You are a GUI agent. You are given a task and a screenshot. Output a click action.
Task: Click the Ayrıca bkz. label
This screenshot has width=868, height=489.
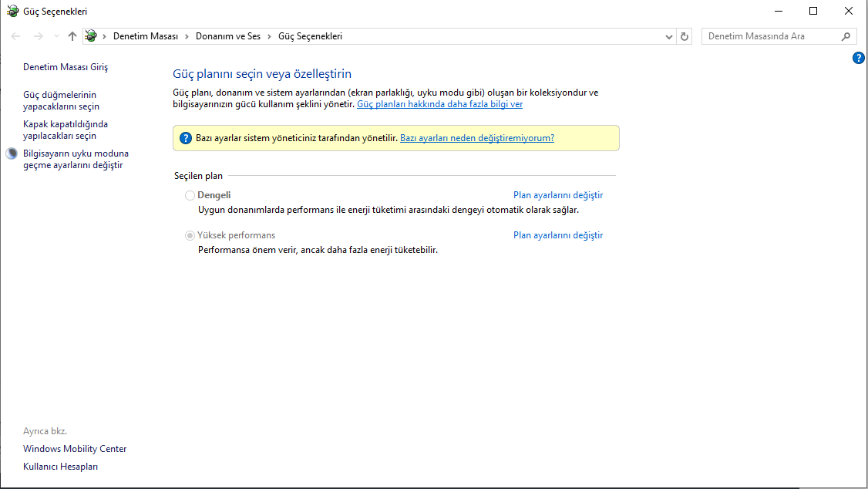point(45,431)
